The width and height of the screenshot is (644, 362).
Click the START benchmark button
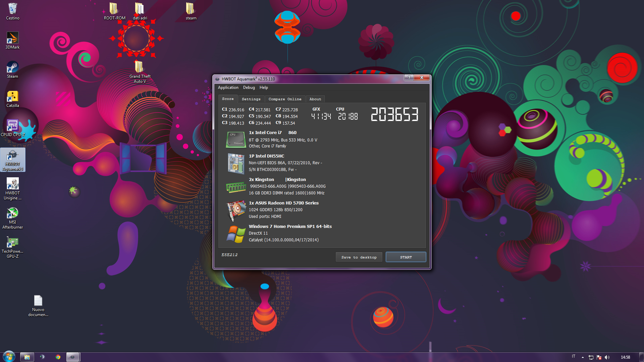(406, 257)
